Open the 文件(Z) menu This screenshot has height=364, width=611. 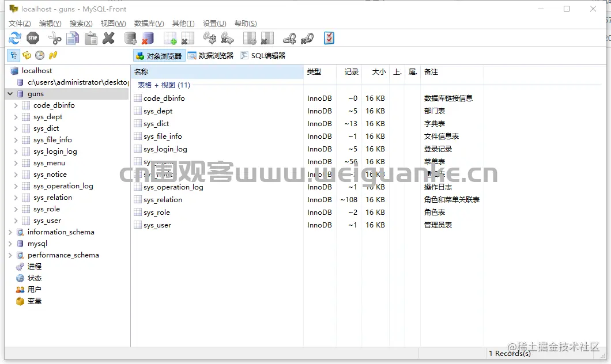[20, 24]
